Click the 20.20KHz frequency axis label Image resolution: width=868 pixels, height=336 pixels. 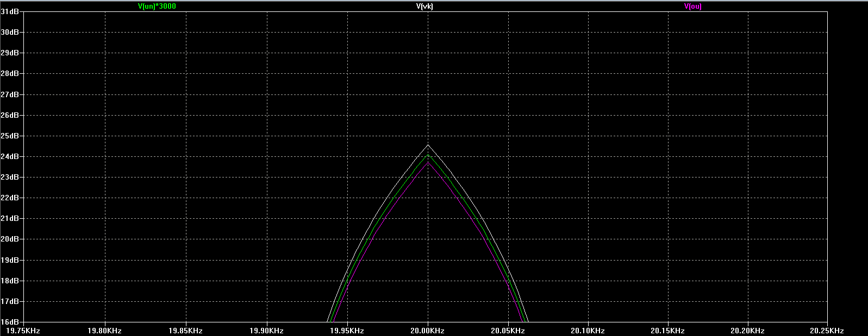tap(748, 331)
